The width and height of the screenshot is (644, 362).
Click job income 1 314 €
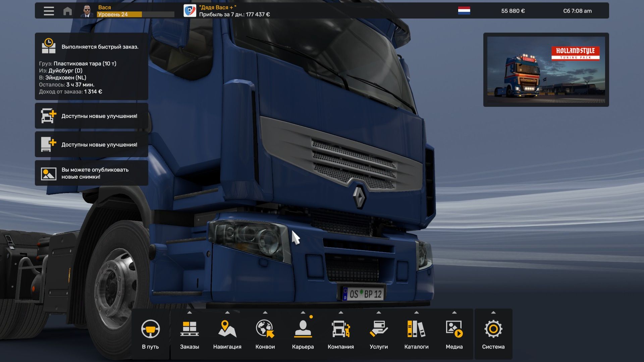[x=93, y=92]
